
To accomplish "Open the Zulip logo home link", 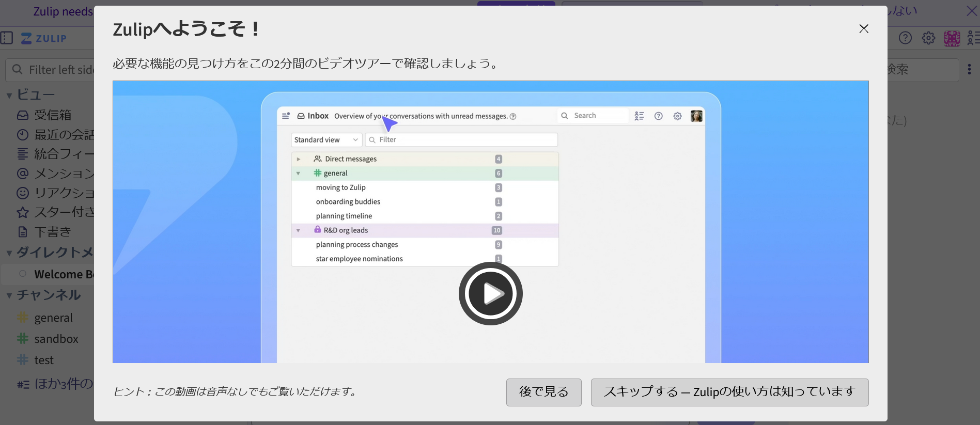I will coord(44,38).
